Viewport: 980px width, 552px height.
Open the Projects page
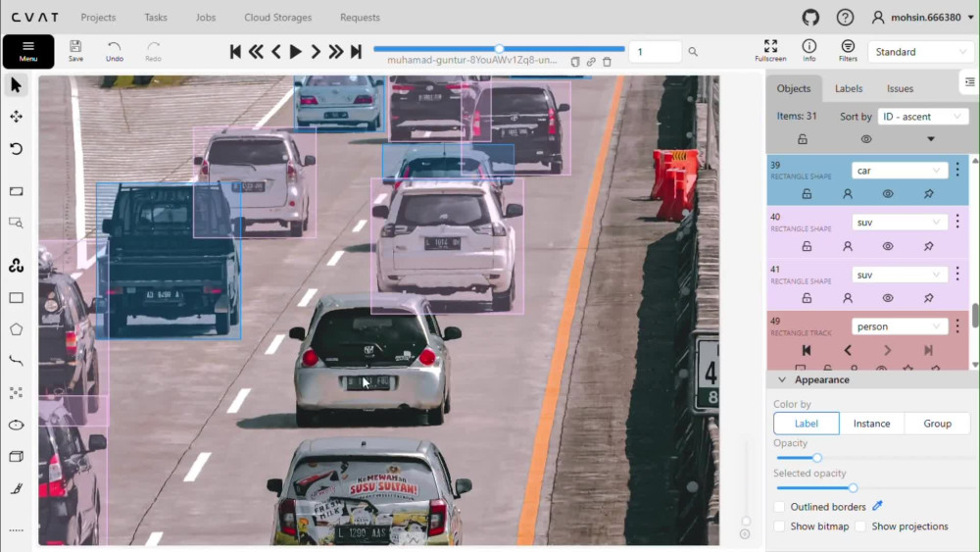pos(98,18)
